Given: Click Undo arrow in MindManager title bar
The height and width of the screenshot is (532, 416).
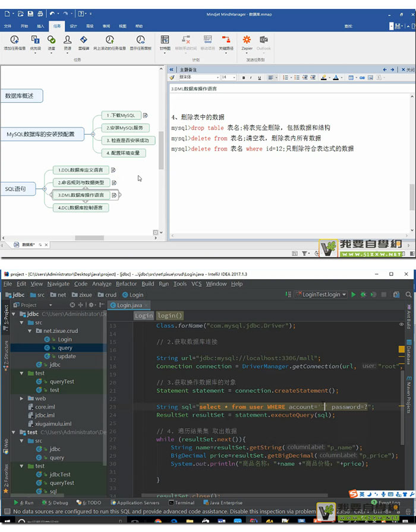Looking at the screenshot, I should click(x=52, y=14).
